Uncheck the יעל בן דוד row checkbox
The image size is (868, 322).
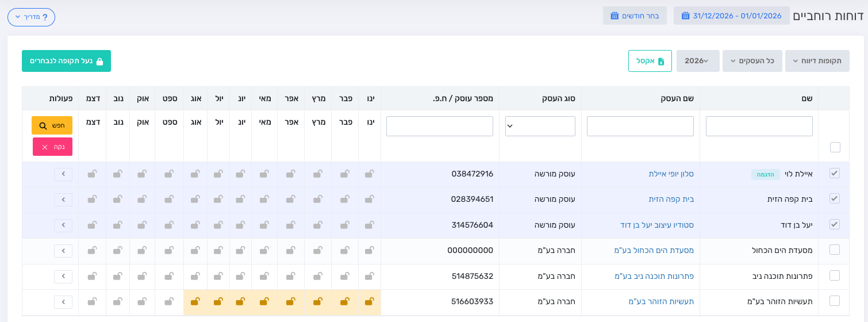point(835,224)
